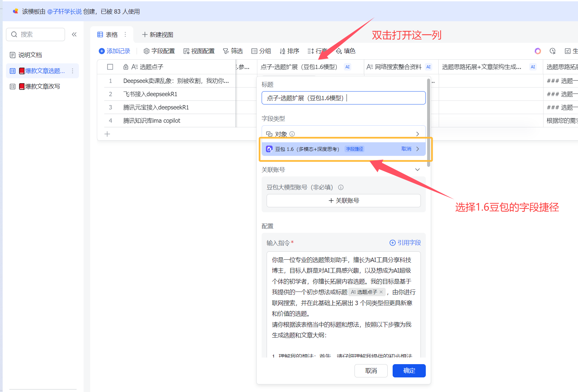Open the 排序 sort tool
Image resolution: width=578 pixels, height=392 pixels.
tap(289, 51)
